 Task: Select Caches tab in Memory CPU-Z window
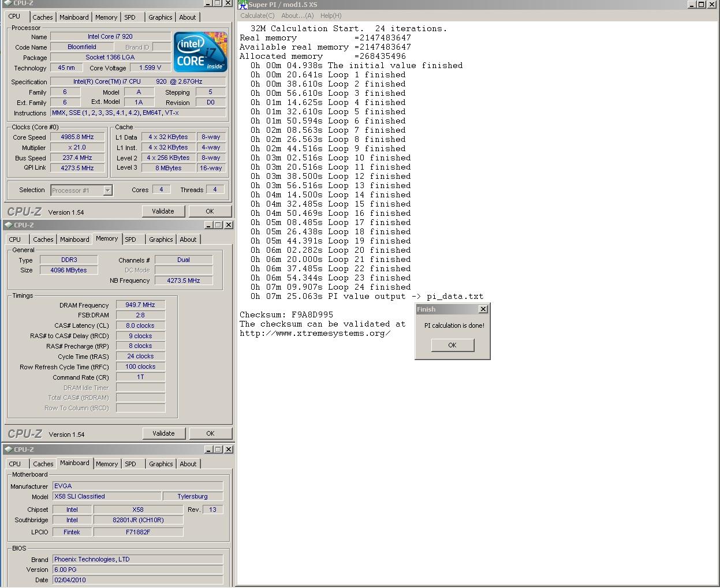43,239
